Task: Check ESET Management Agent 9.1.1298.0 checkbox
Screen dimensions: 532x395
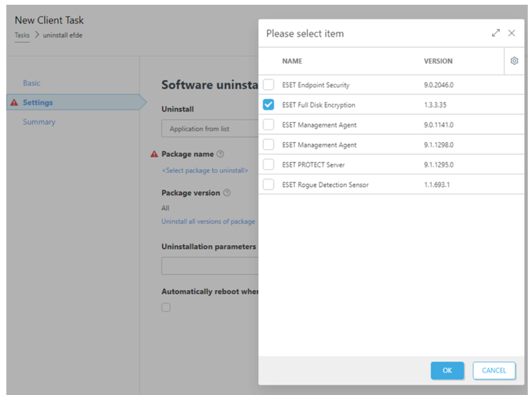Action: (268, 145)
